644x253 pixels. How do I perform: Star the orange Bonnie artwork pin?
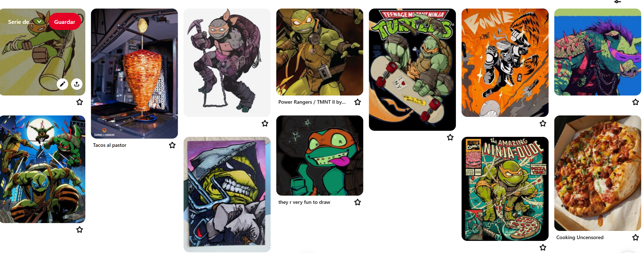coord(543,123)
